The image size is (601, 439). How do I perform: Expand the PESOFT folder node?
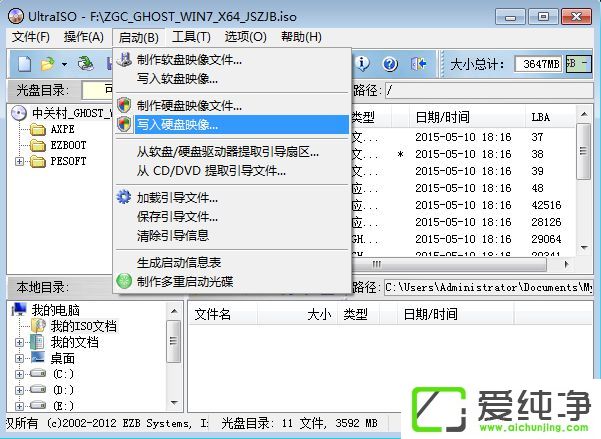19,161
